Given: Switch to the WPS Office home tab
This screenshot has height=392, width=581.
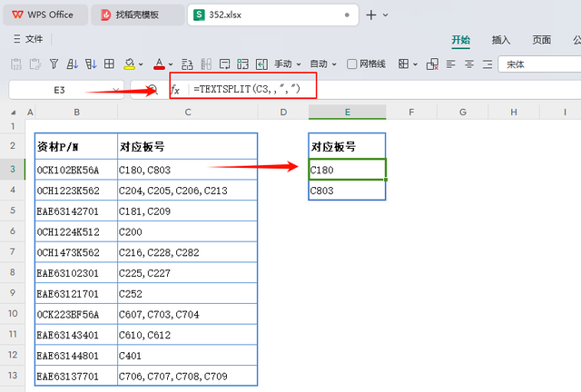Looking at the screenshot, I should pos(45,15).
